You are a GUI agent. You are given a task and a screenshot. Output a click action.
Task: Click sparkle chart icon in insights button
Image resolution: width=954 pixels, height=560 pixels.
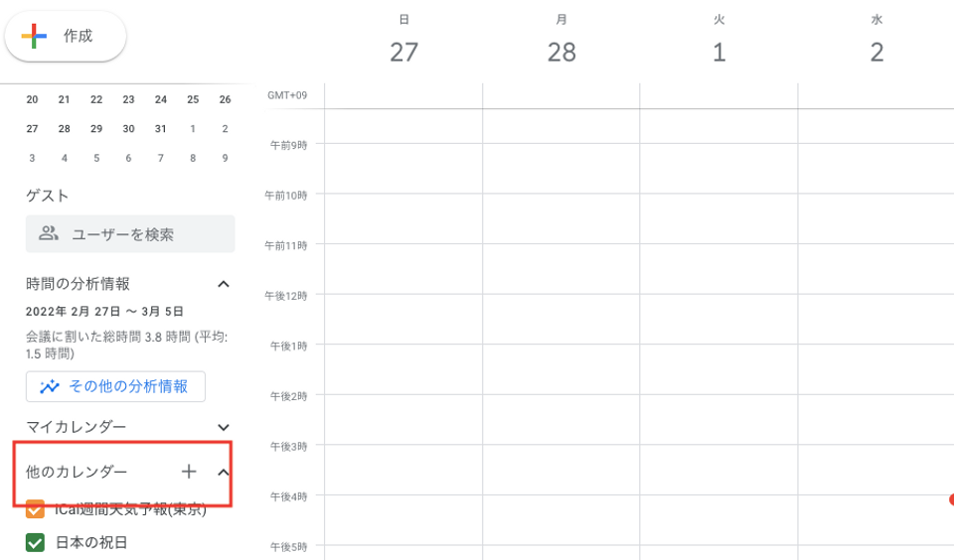(x=50, y=386)
